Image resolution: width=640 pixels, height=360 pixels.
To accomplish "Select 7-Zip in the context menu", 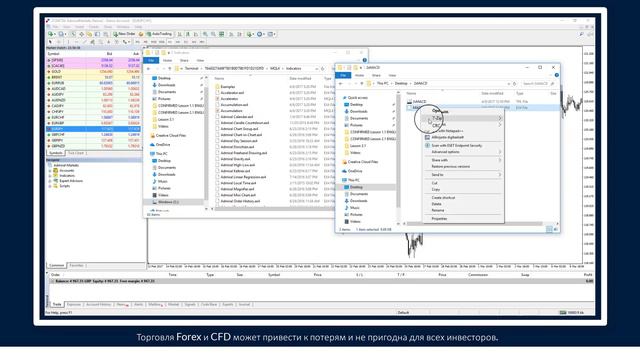I will point(462,118).
